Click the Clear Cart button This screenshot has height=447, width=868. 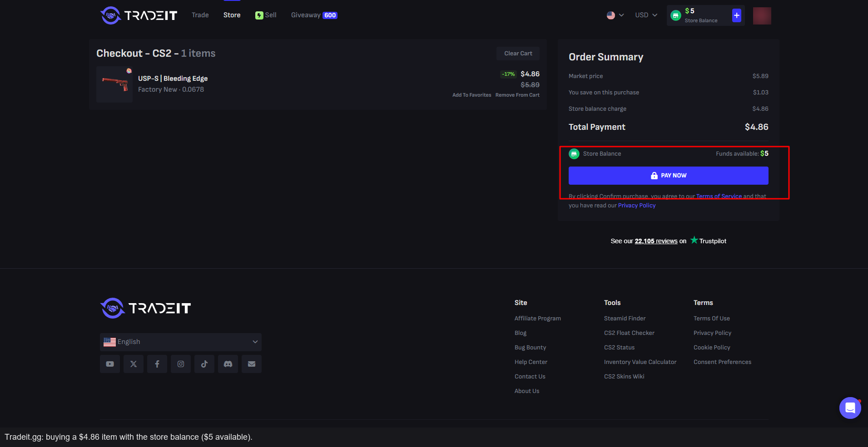[518, 54]
